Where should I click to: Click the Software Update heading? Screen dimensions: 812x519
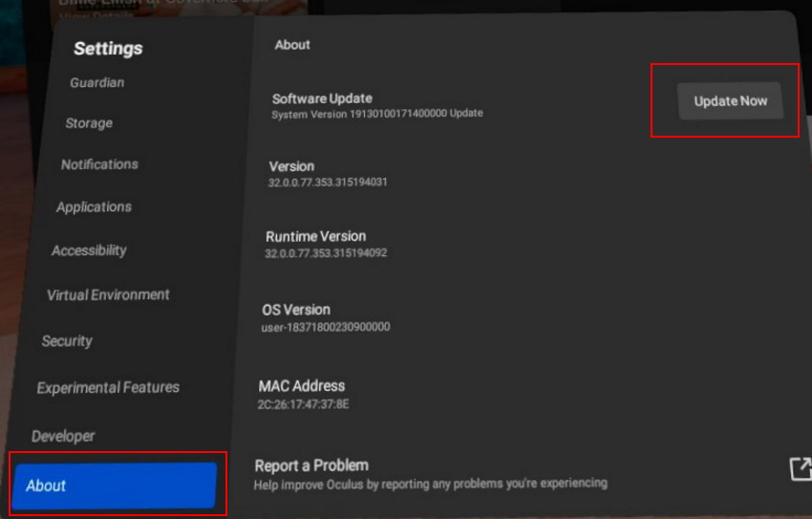(x=322, y=98)
